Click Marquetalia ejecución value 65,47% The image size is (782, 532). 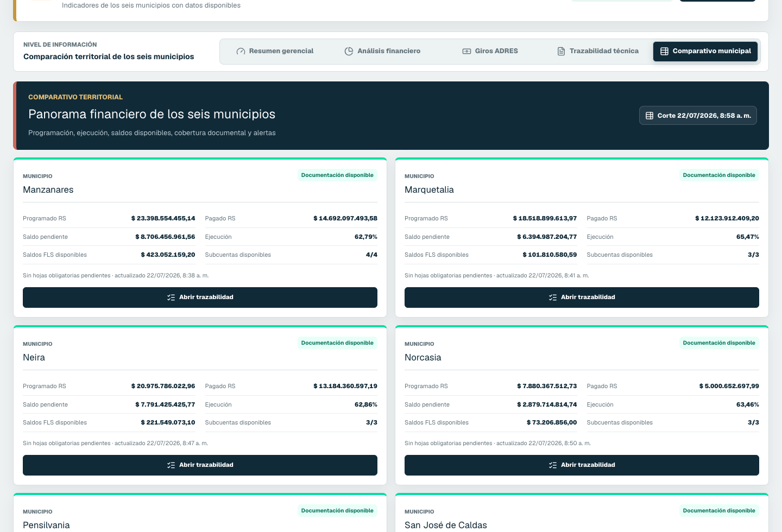(x=748, y=237)
